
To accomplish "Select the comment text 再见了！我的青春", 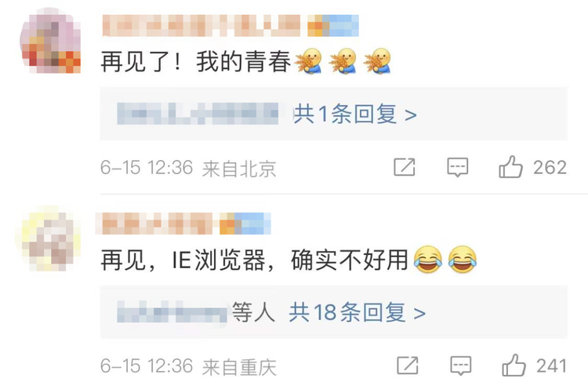I will 196,62.
